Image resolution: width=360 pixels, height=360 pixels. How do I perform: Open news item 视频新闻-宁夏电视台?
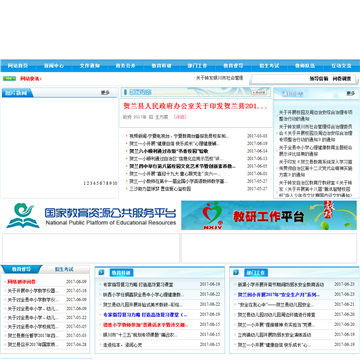pos(179,136)
